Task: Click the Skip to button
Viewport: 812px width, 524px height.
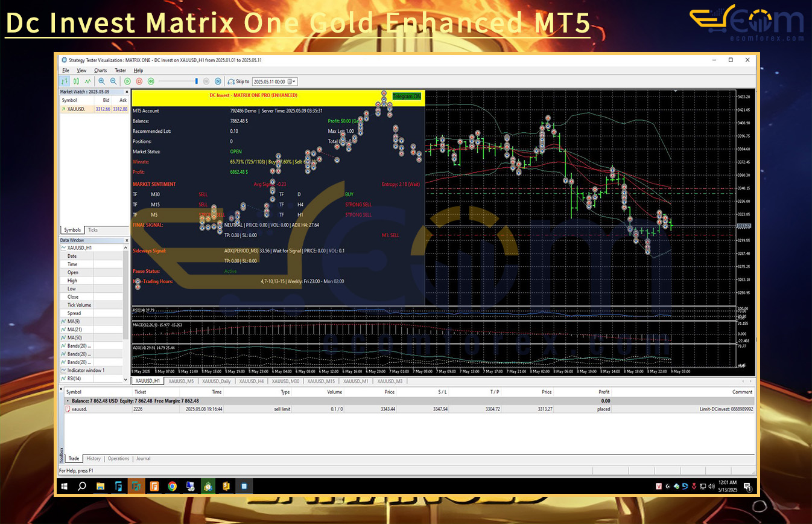Action: (238, 81)
